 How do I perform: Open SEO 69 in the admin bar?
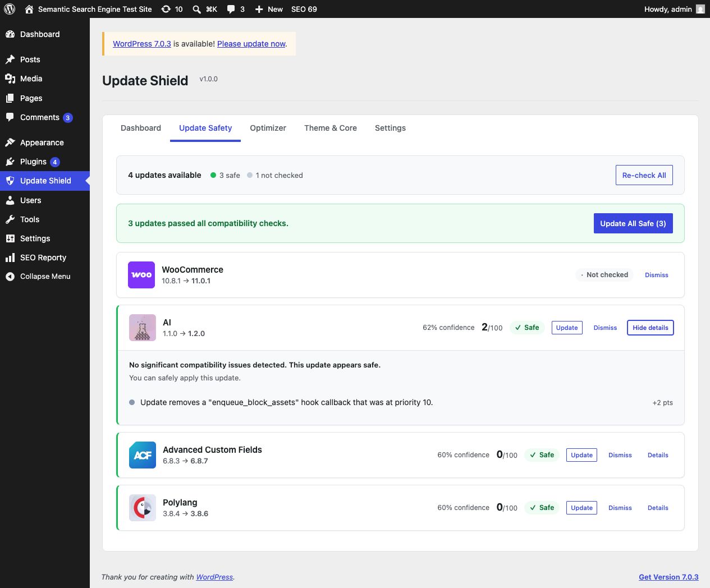click(304, 9)
